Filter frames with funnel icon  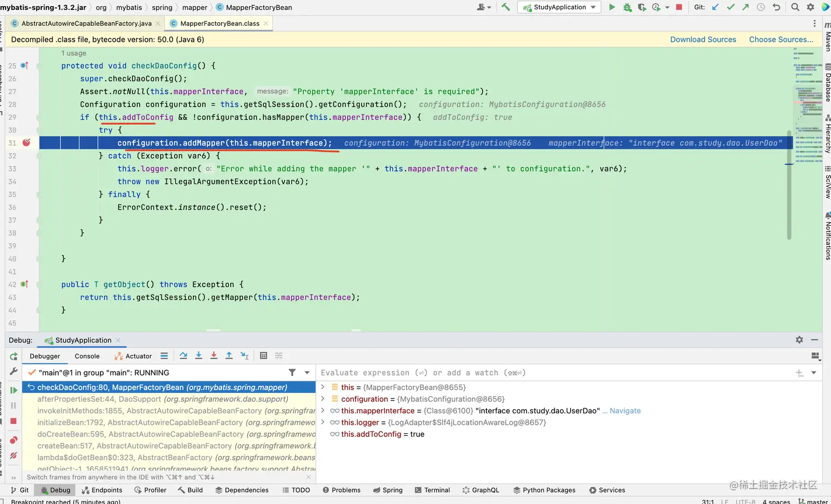point(292,373)
